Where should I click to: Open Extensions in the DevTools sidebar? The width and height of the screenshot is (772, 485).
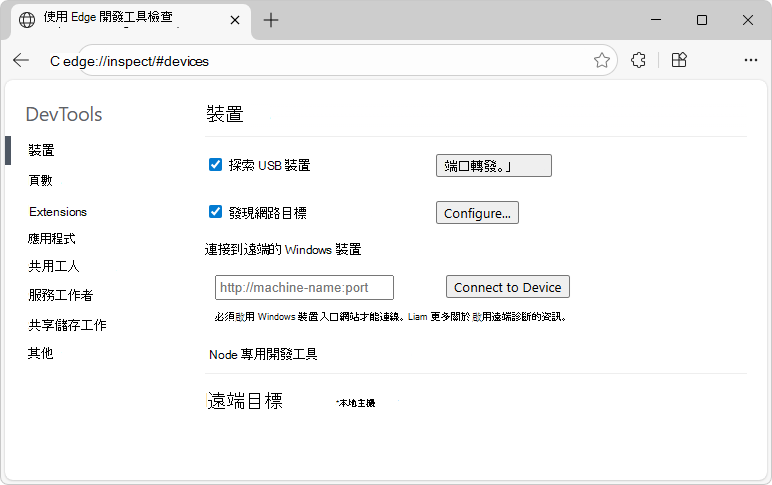[58, 212]
